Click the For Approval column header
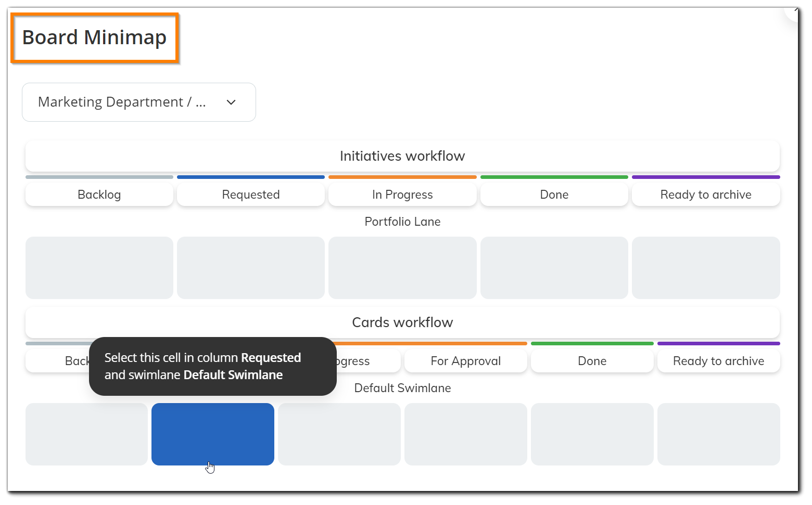 pyautogui.click(x=465, y=361)
